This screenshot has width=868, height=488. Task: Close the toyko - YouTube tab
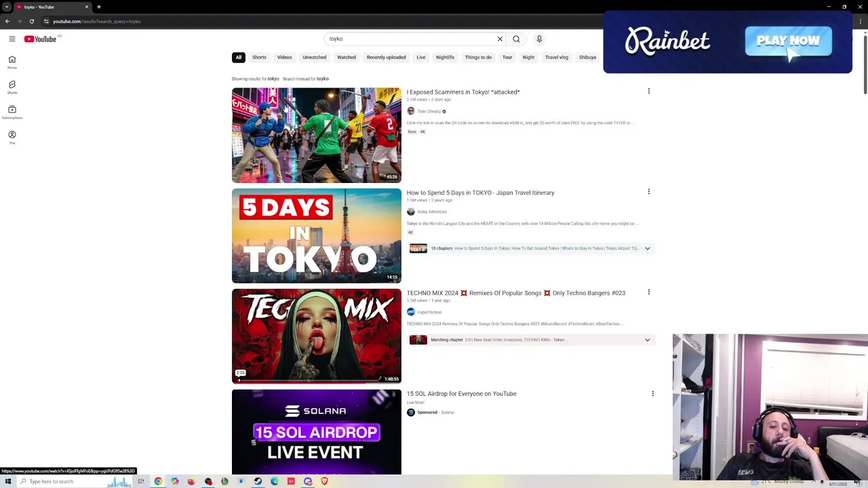point(87,7)
